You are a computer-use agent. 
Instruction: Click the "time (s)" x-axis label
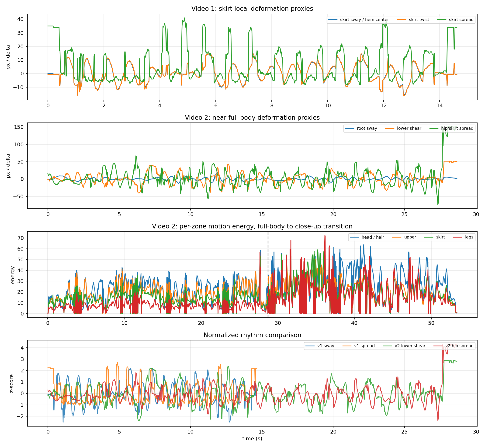tap(252, 438)
